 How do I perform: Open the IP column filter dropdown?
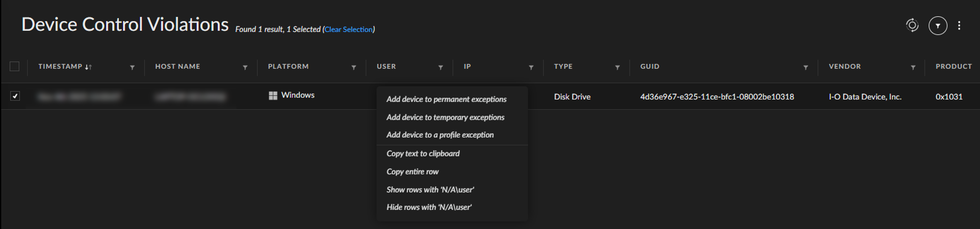(531, 67)
